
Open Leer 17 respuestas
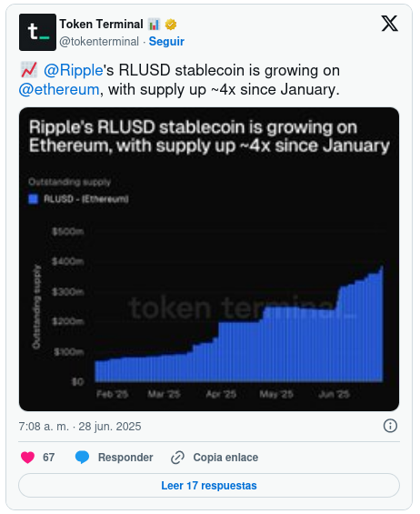(209, 486)
